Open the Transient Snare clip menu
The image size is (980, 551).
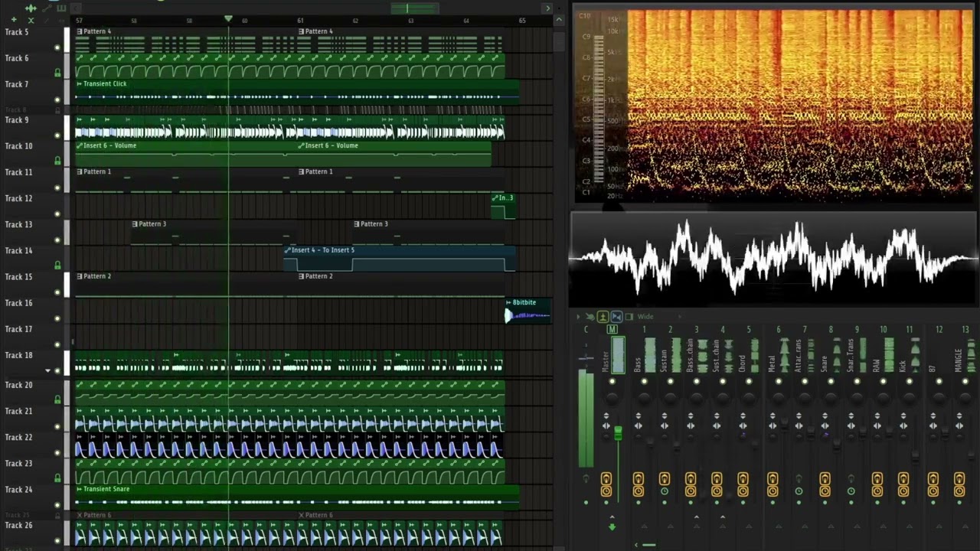tap(80, 489)
